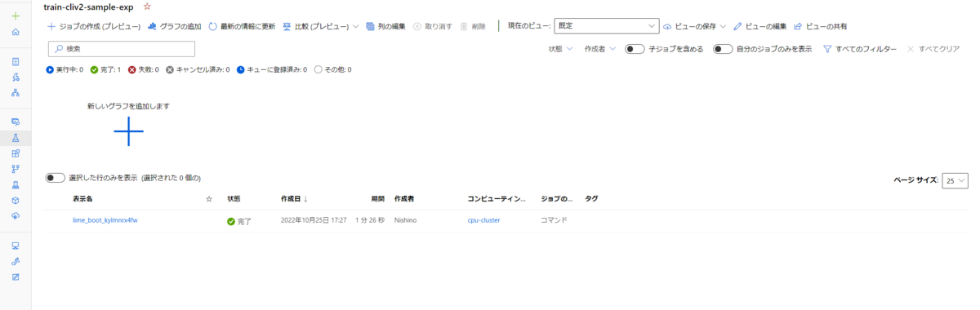The width and height of the screenshot is (980, 310).
Task: Click the large plus to add new graph
Action: click(128, 131)
